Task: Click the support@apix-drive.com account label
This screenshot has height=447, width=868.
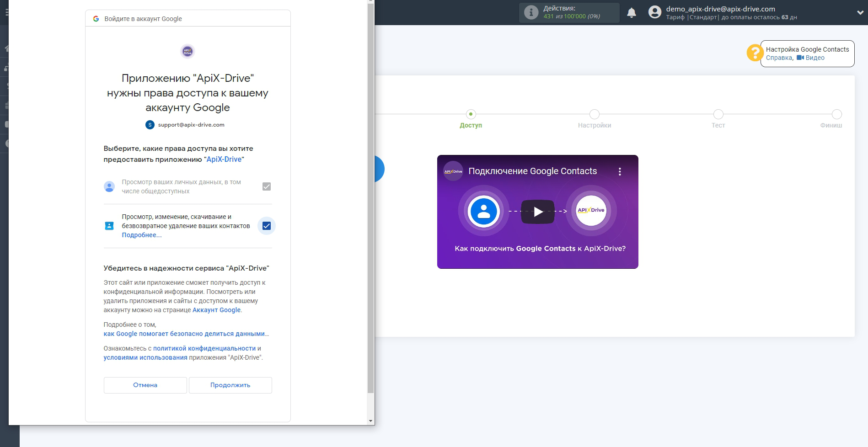Action: point(191,125)
